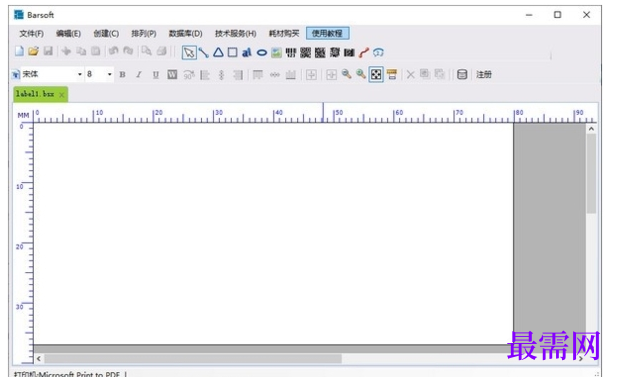This screenshot has width=619, height=377.
Task: Toggle Underline formatting
Action: point(156,74)
